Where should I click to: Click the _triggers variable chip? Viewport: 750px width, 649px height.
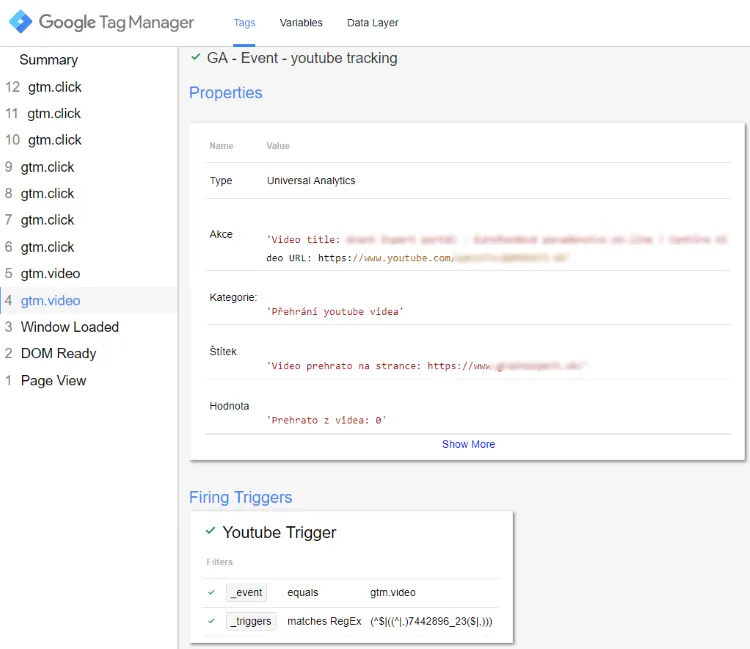(251, 621)
